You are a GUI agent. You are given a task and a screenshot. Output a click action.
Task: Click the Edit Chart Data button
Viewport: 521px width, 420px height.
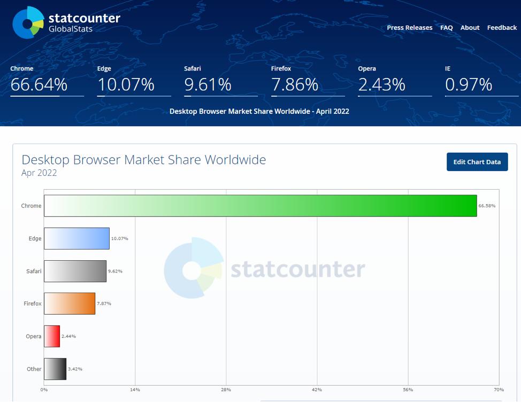coord(477,162)
